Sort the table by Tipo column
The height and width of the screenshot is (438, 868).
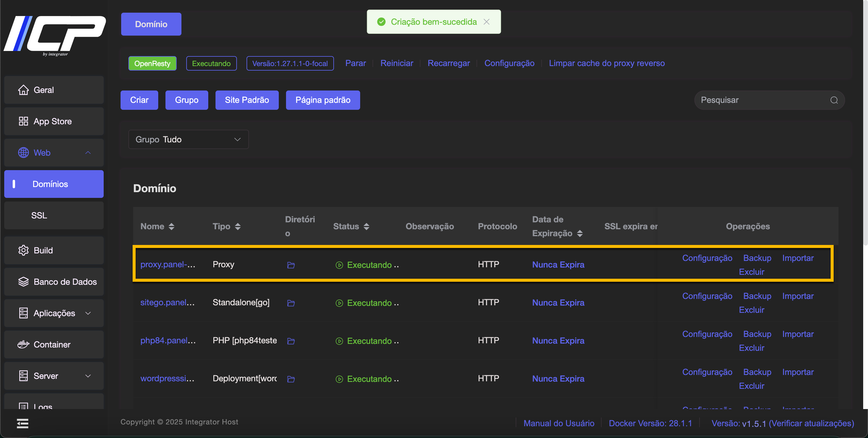[x=237, y=226]
